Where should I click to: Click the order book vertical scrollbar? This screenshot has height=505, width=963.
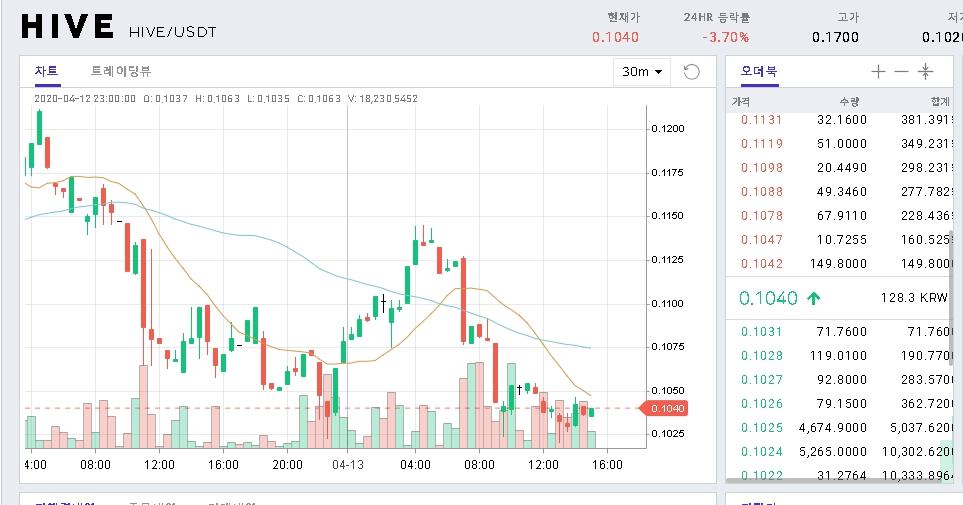pos(955,250)
